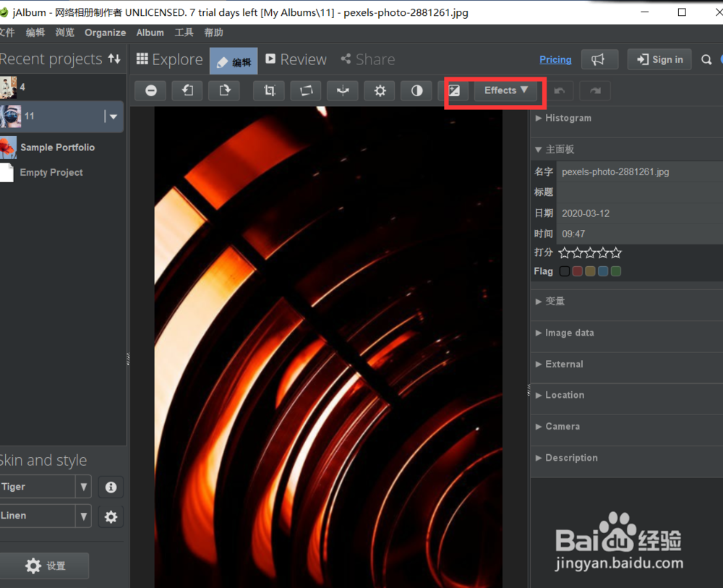Image resolution: width=723 pixels, height=588 pixels.
Task: Open search with the magnifier icon
Action: (706, 59)
